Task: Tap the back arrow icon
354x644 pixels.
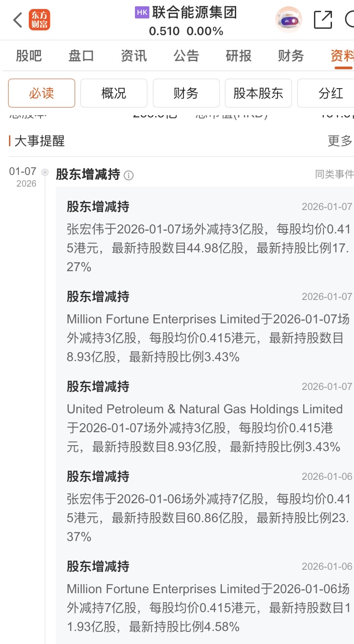Action: point(18,20)
